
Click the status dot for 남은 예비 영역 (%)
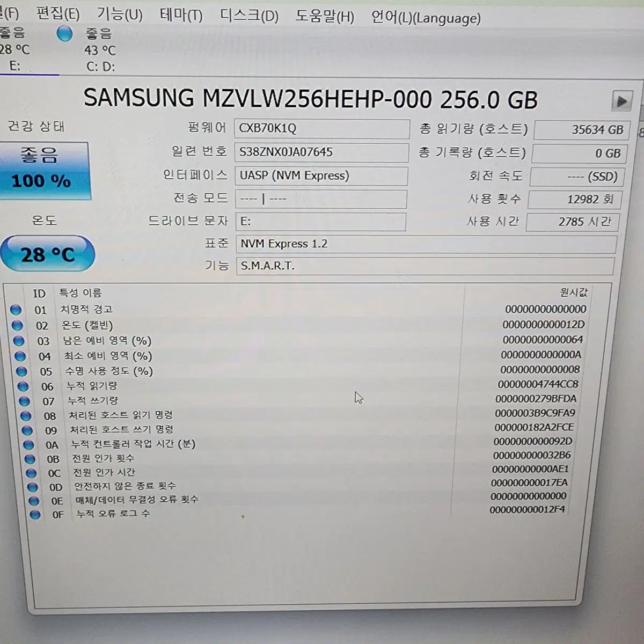click(19, 341)
